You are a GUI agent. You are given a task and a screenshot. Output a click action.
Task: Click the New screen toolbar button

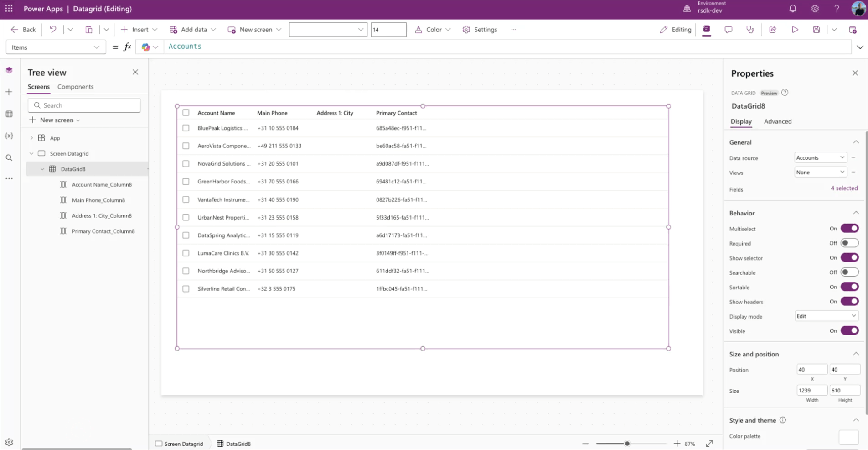click(254, 30)
